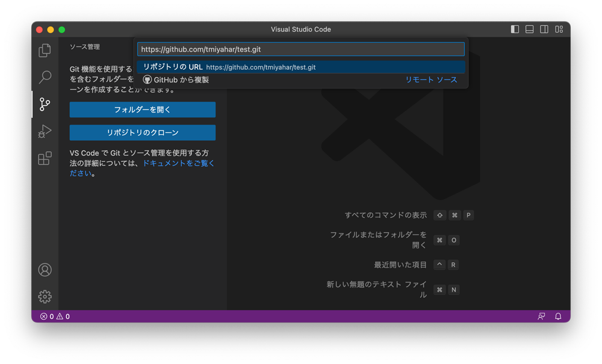Open the ドキュメントをご覧ください link
The image size is (602, 364).
point(178,163)
